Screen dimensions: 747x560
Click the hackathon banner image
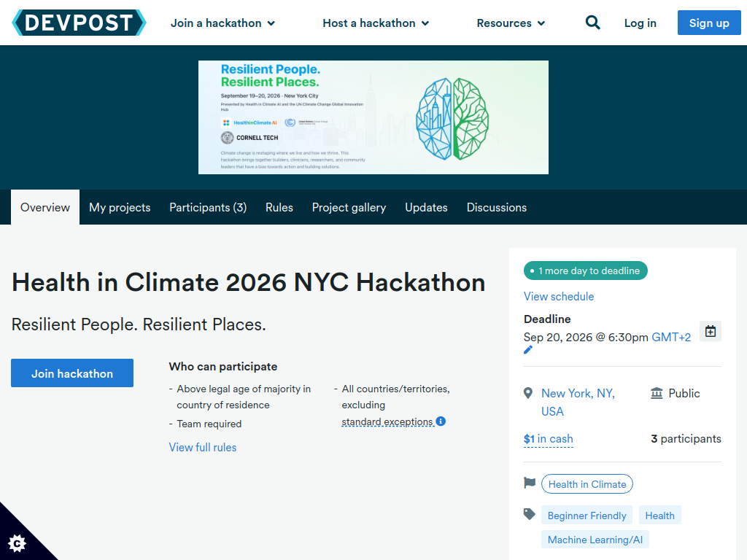point(373,117)
